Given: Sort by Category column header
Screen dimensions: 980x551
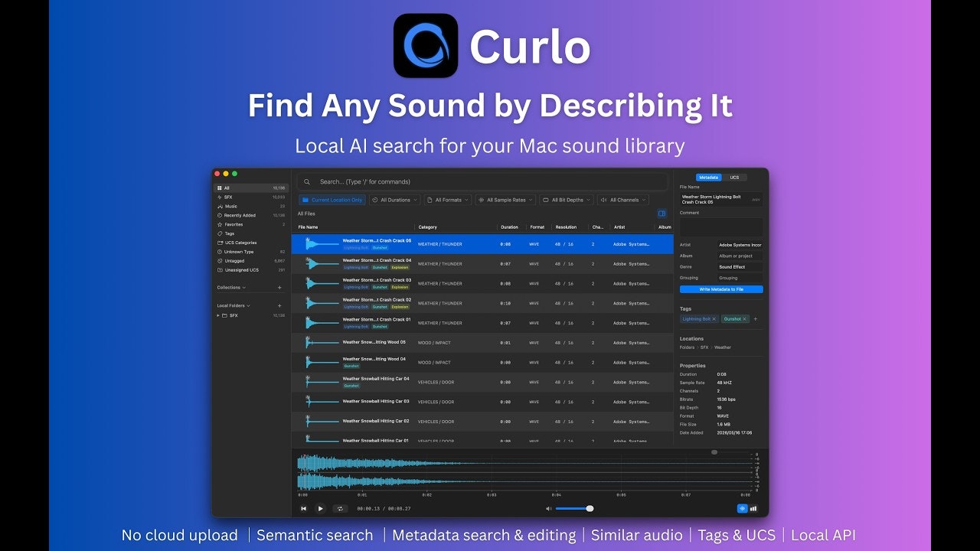Looking at the screenshot, I should [x=428, y=227].
